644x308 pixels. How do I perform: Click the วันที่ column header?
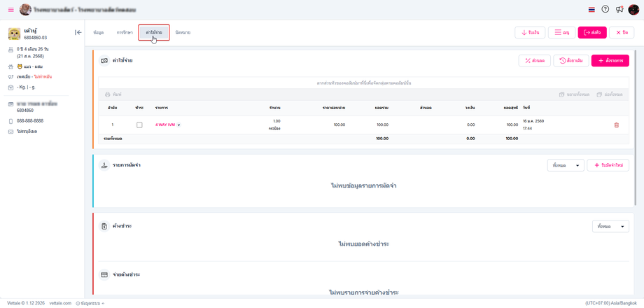pyautogui.click(x=526, y=108)
